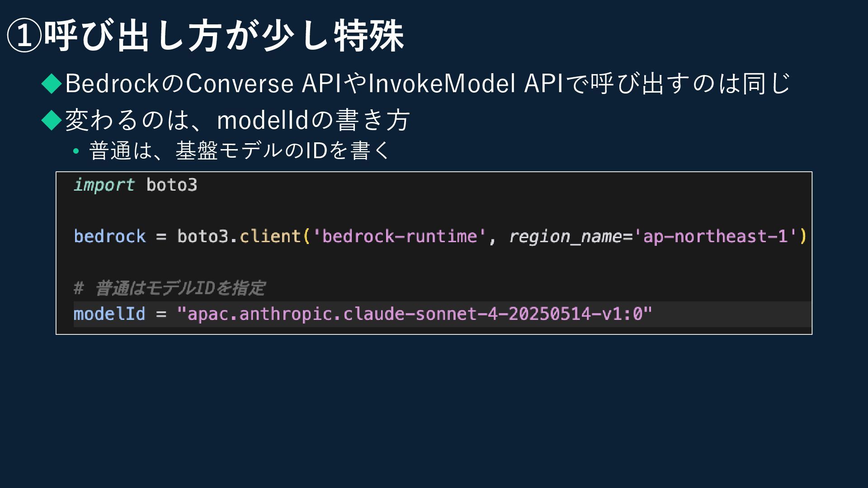Click the 'import boto3' code line
Viewport: 868px width, 488px height.
(136, 185)
